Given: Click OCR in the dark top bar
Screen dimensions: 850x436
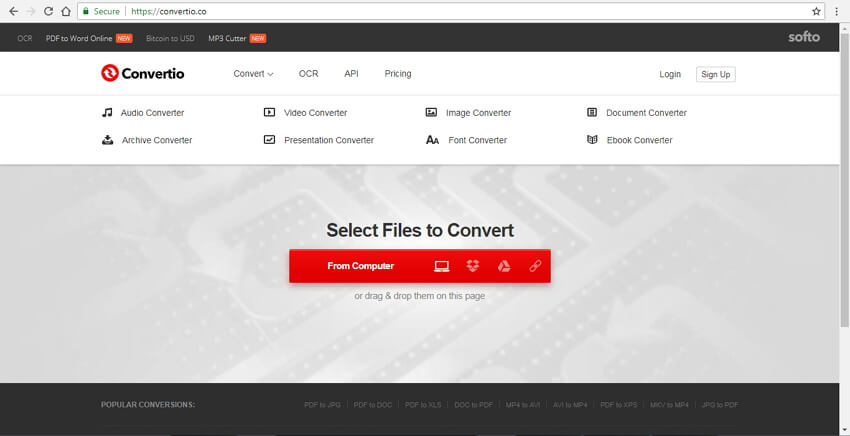Looking at the screenshot, I should (x=25, y=39).
